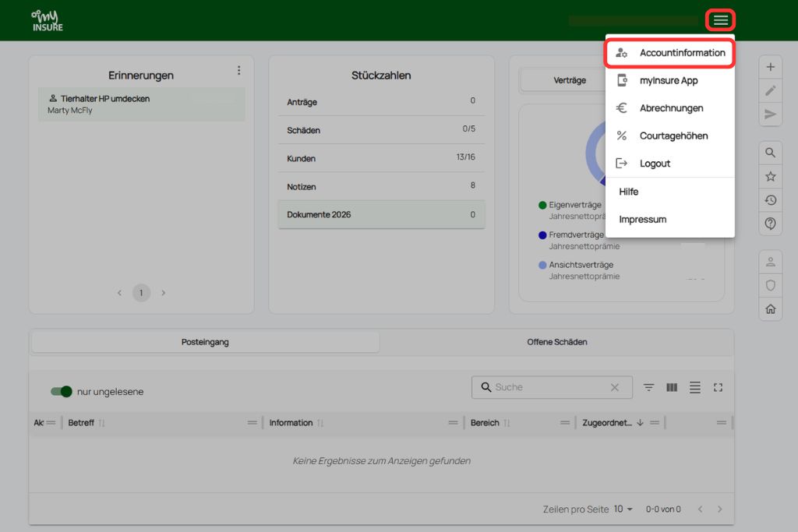Open the filter icon beside search
This screenshot has height=532, width=798.
[648, 387]
